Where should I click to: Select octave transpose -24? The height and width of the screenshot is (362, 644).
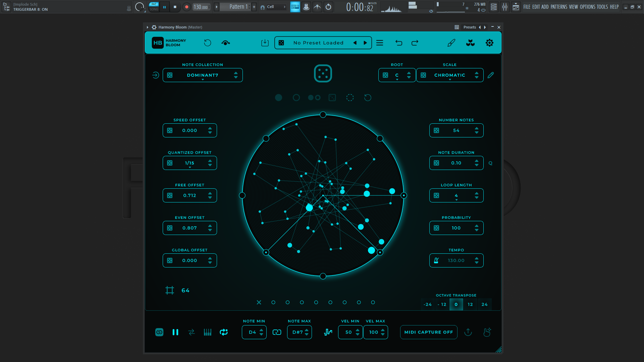tap(428, 304)
